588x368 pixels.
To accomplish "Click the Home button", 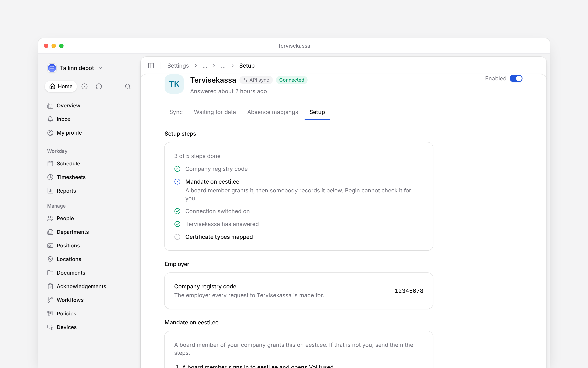I will pyautogui.click(x=61, y=86).
